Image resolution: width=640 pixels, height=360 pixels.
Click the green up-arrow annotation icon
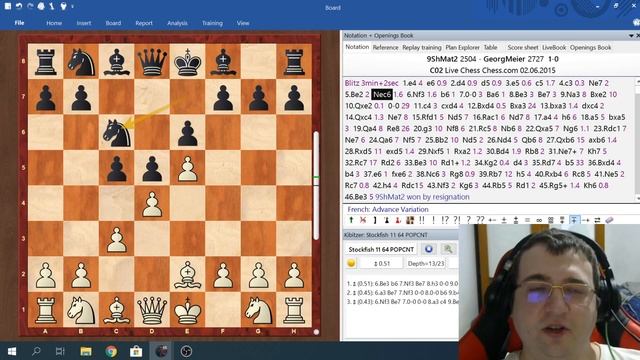[x=351, y=220]
